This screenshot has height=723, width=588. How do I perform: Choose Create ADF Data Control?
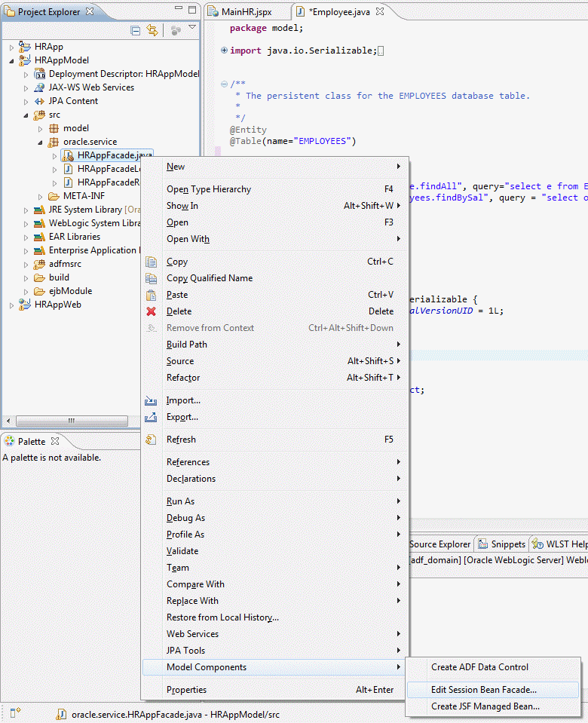point(479,667)
